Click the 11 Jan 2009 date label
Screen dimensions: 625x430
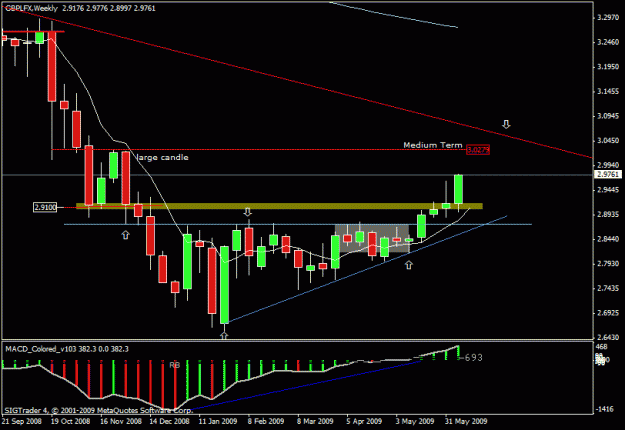coord(218,421)
